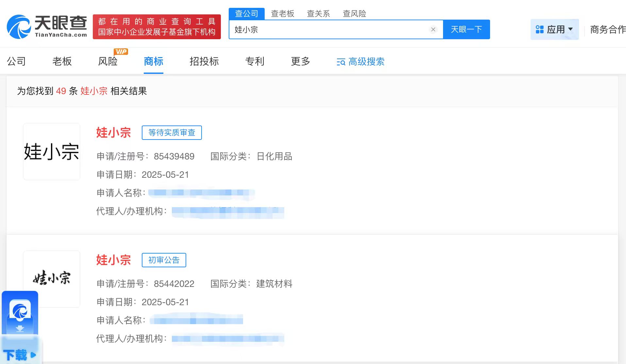Click the first 娃小宗 trademark thumbnail
This screenshot has height=364, width=626.
(x=52, y=152)
